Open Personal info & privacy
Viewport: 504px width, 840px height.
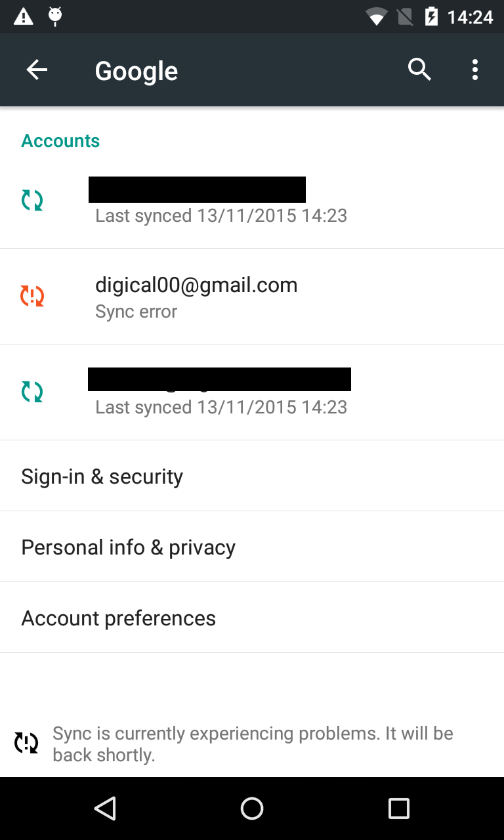click(x=129, y=547)
